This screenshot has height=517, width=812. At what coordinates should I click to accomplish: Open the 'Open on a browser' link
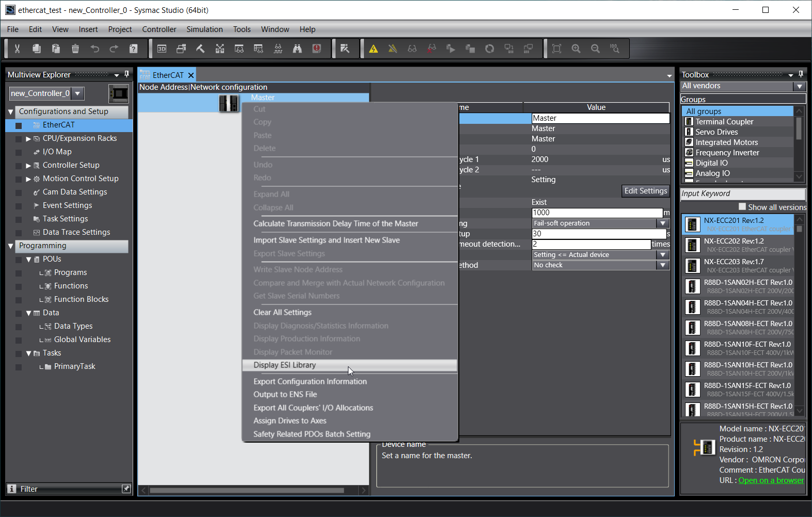click(x=771, y=480)
